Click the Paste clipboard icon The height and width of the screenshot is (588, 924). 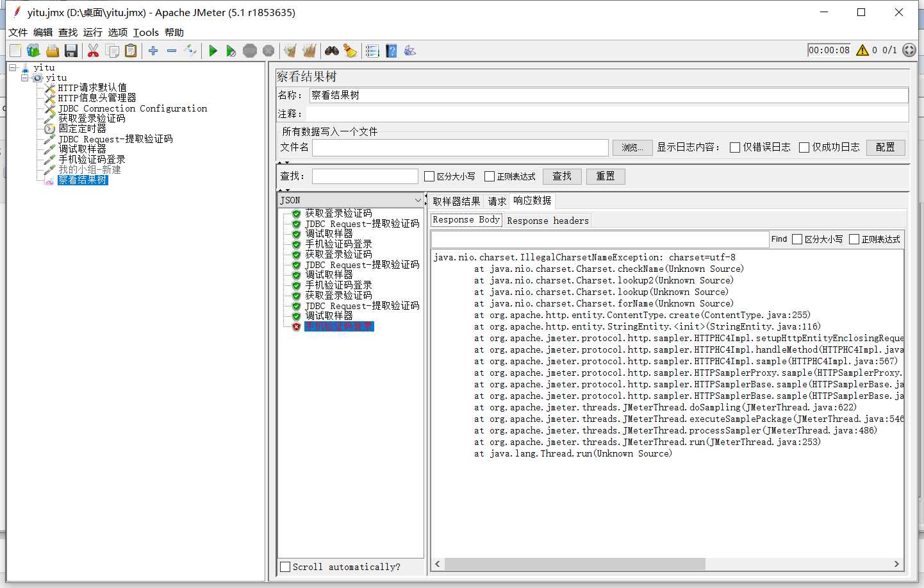click(x=131, y=51)
